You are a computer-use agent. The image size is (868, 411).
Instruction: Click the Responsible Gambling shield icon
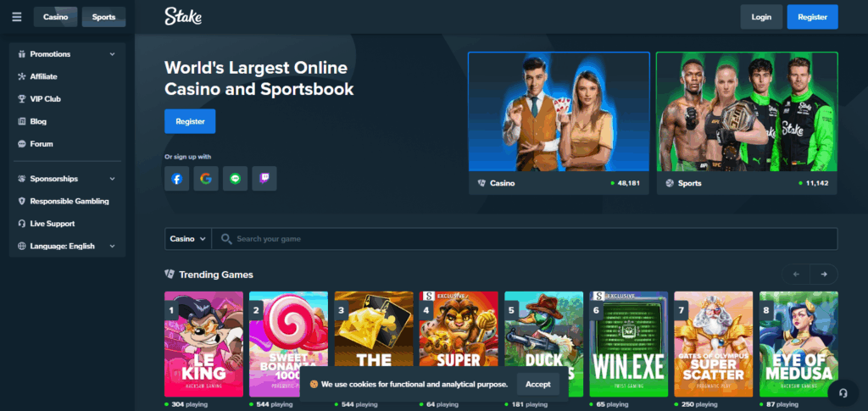pos(22,202)
